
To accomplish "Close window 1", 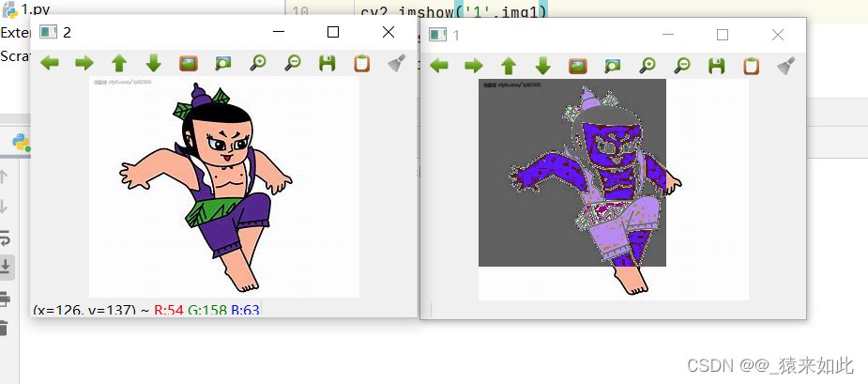I will [778, 35].
